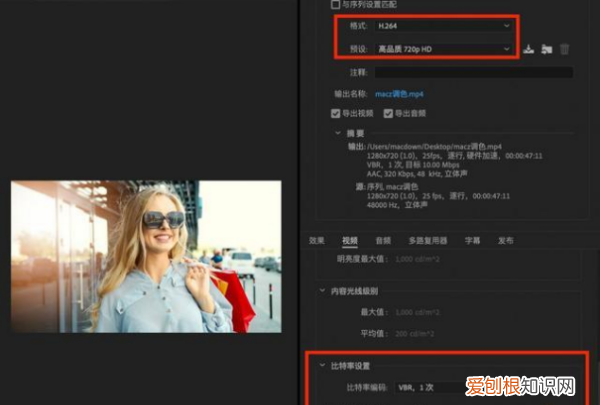Click the 平均值 value 200 cd/m^2
This screenshot has width=600, height=405.
point(414,334)
